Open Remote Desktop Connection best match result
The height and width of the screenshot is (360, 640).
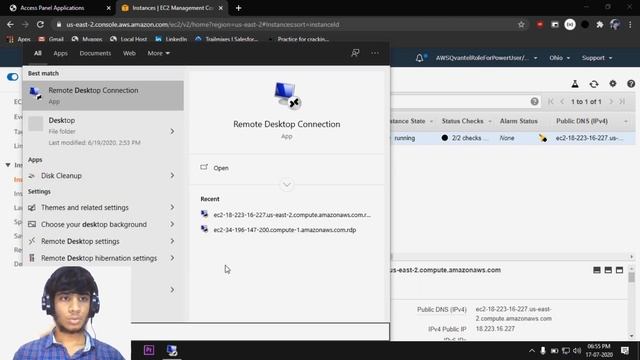(x=103, y=96)
